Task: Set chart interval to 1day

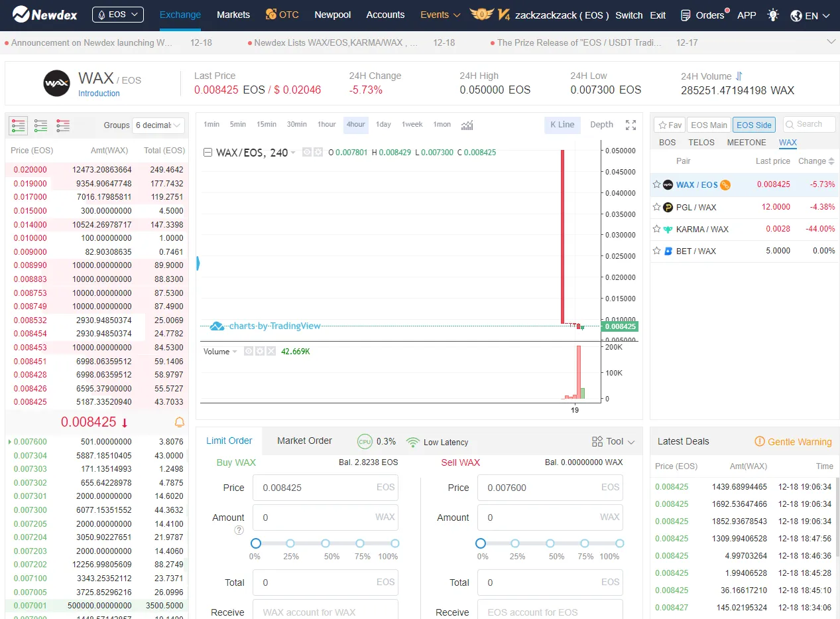Action: pos(383,125)
